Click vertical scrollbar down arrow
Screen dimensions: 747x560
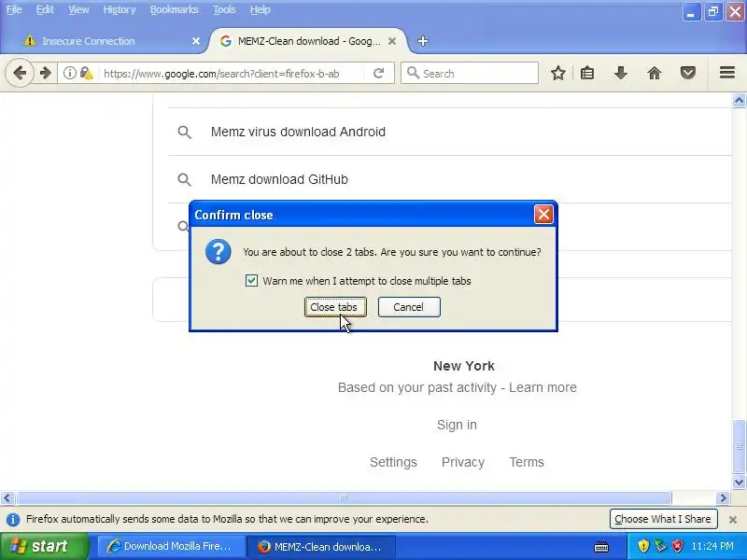tap(739, 482)
